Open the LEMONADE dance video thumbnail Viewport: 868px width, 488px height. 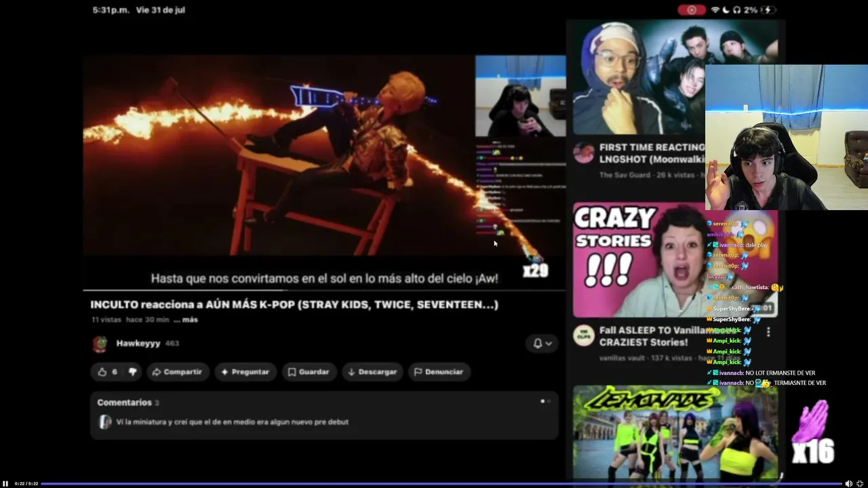pyautogui.click(x=675, y=432)
